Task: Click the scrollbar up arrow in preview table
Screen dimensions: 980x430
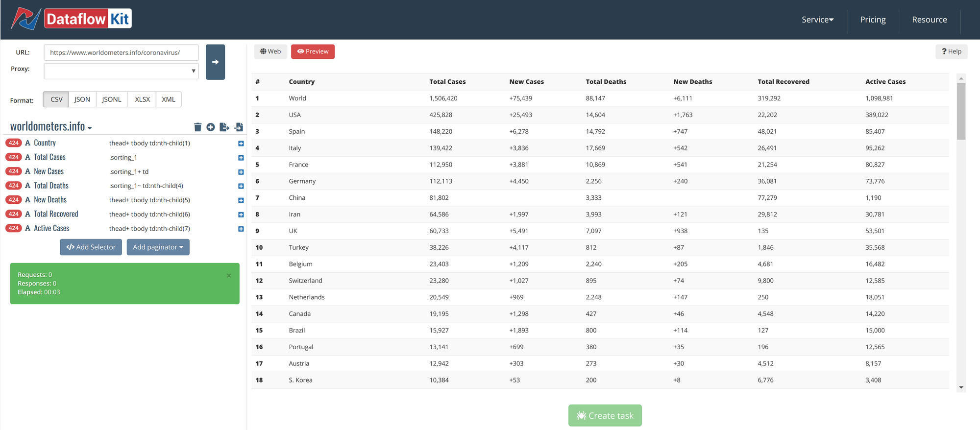Action: coord(961,78)
